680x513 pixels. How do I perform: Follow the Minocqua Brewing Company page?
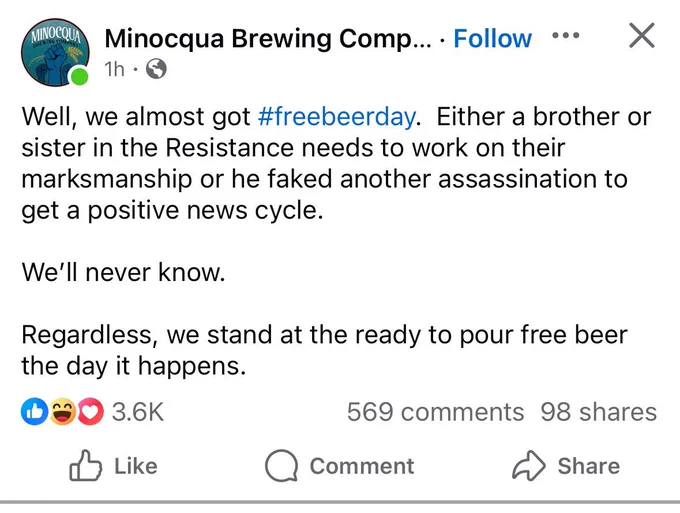(x=493, y=39)
